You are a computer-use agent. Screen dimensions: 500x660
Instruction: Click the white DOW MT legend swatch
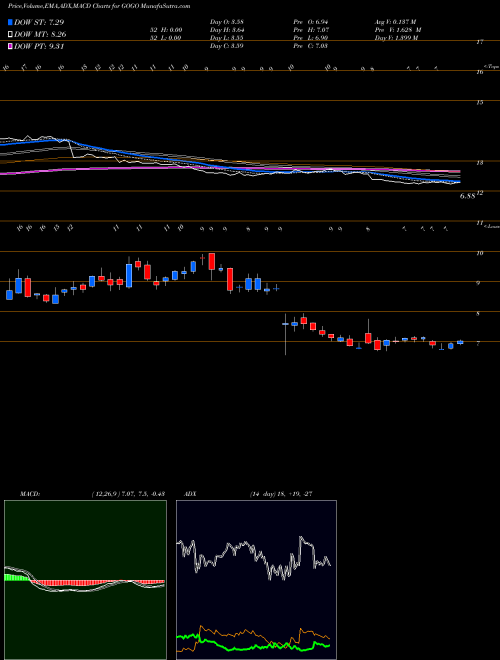tap(10, 34)
